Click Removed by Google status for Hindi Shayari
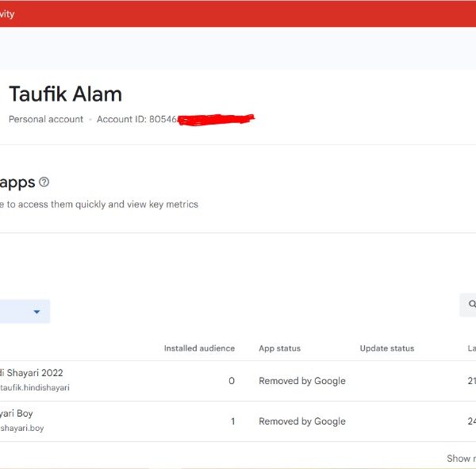This screenshot has width=476, height=469. (301, 381)
